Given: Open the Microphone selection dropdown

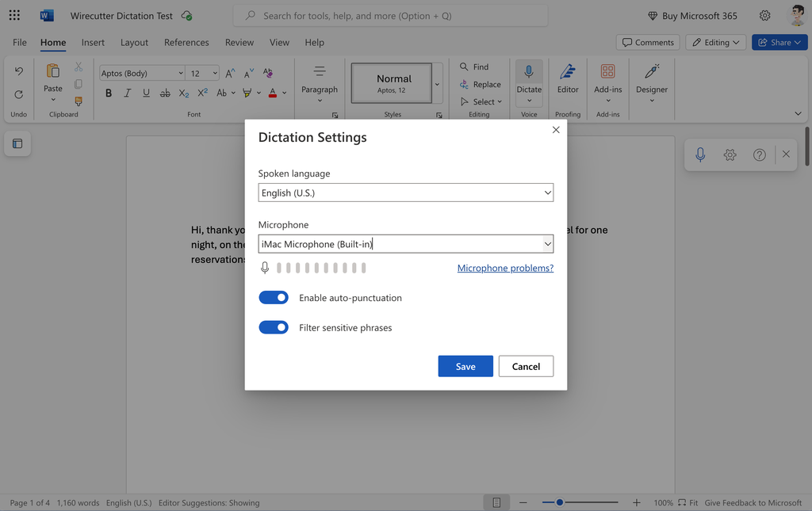Looking at the screenshot, I should coord(405,244).
